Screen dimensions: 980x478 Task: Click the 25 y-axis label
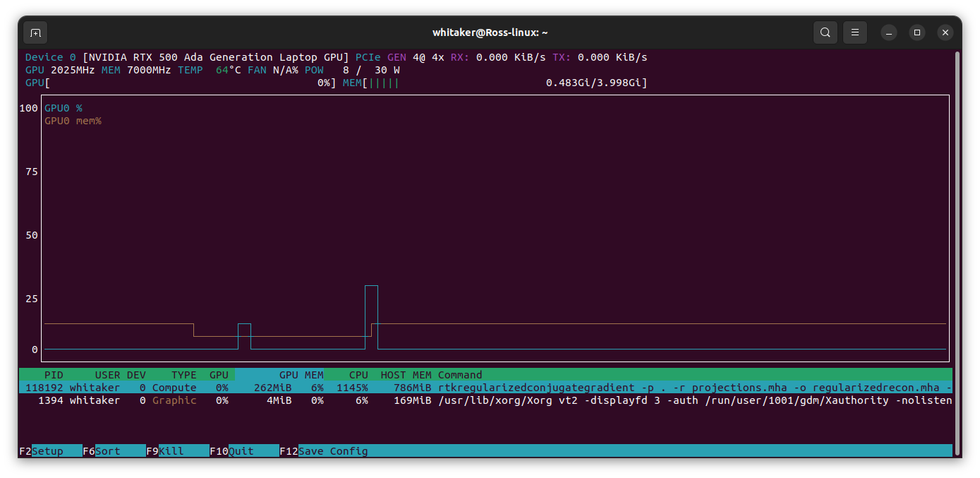point(32,299)
